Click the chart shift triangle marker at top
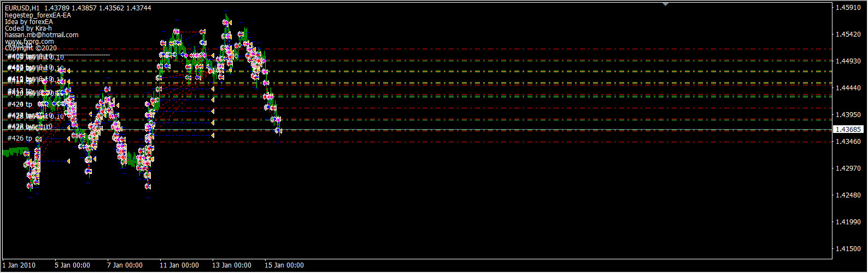Image resolution: width=868 pixels, height=273 pixels. [665, 4]
